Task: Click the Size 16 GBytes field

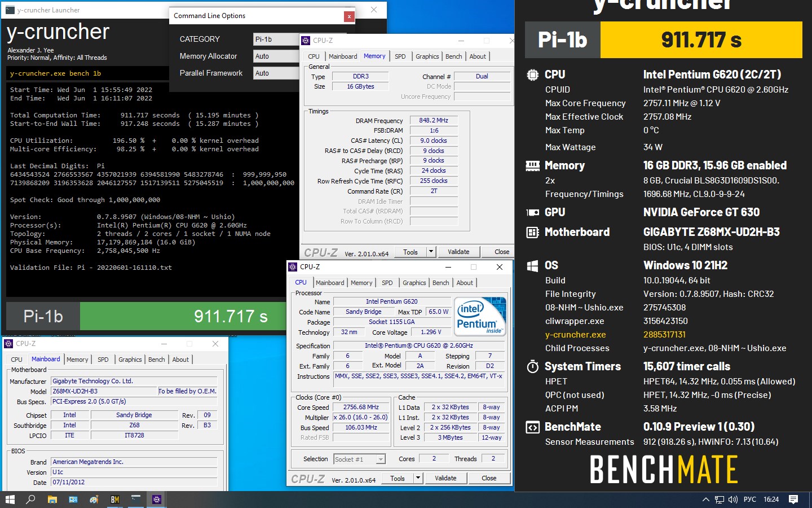Action: (x=360, y=86)
